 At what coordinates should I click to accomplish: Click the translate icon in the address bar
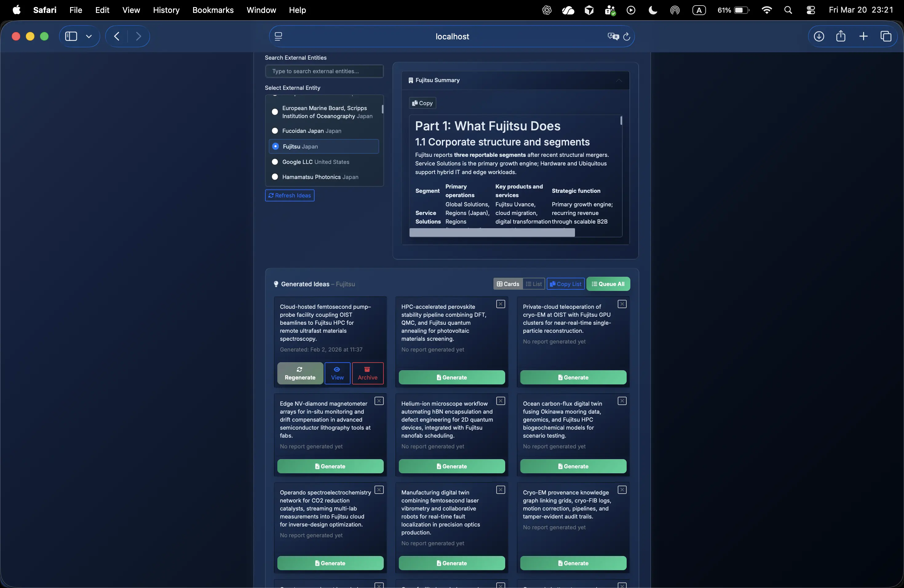point(613,37)
